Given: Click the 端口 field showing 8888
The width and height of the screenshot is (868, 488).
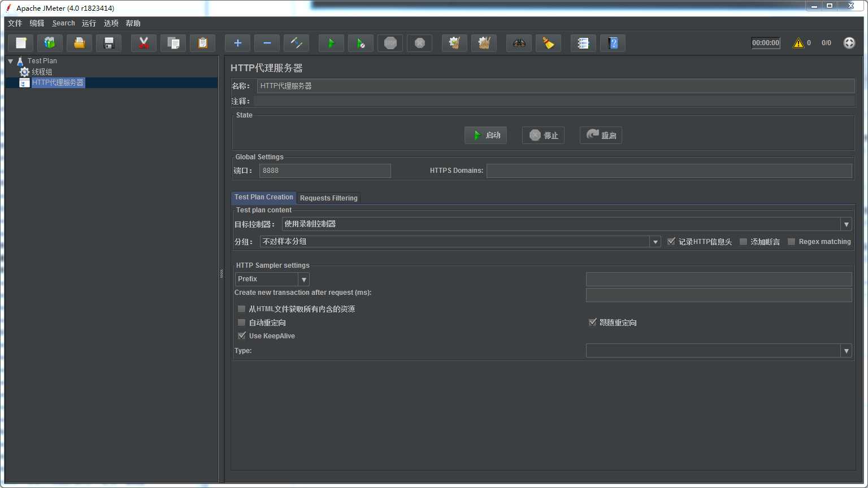Looking at the screenshot, I should click(325, 171).
